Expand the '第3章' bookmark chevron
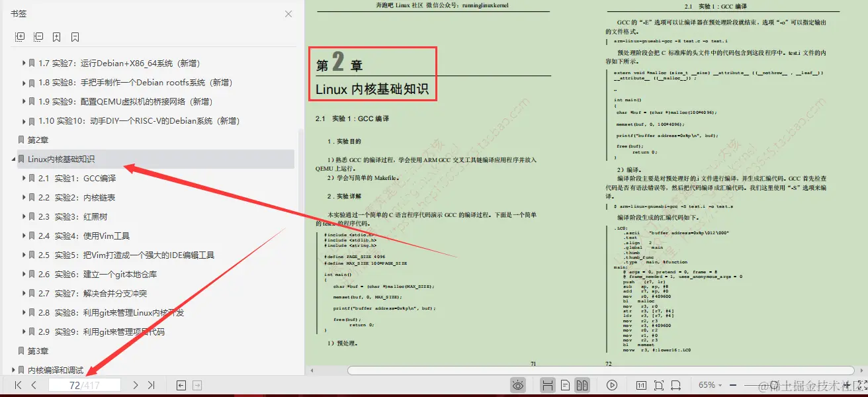This screenshot has height=397, width=868. tap(12, 351)
